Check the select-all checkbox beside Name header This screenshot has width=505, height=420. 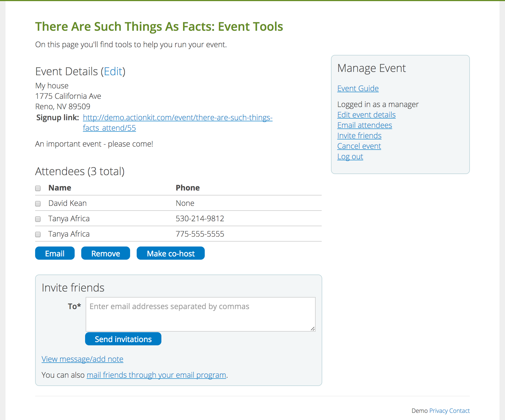pos(38,188)
